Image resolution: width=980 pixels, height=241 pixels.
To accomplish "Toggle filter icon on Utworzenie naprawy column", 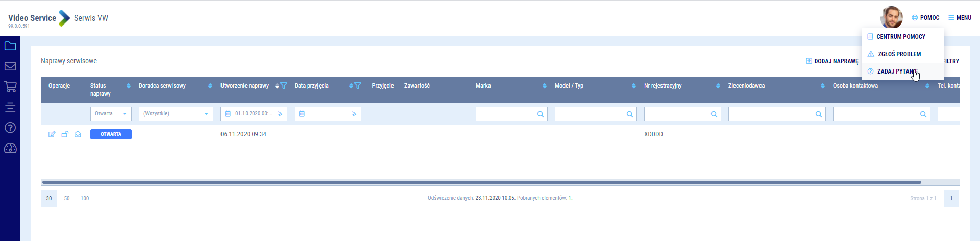I will 284,86.
